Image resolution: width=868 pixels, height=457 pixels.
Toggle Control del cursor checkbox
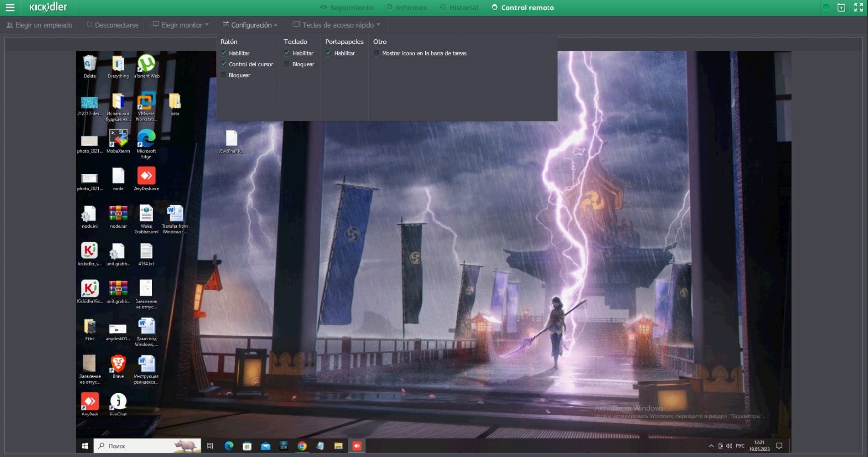coord(224,64)
